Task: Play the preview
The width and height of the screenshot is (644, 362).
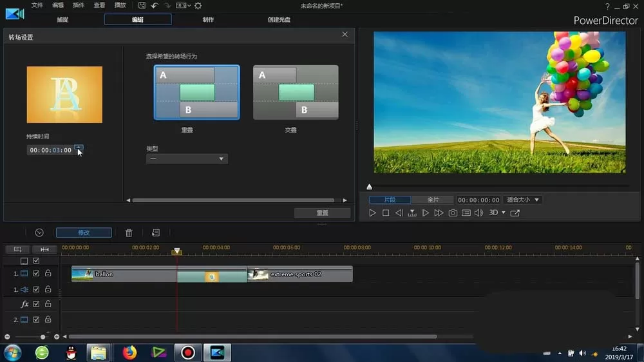Action: pyautogui.click(x=372, y=213)
